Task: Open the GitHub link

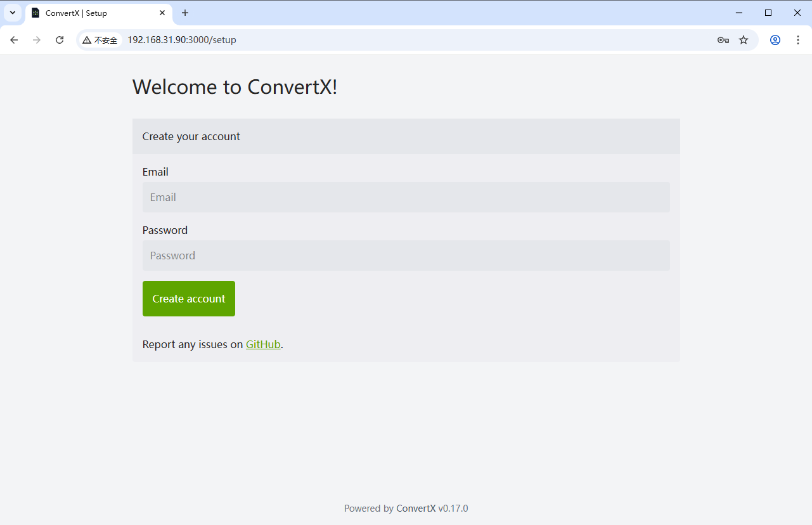Action: click(x=263, y=344)
